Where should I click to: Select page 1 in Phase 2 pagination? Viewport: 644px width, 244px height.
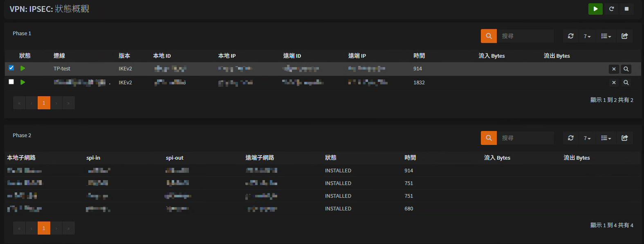tap(44, 228)
